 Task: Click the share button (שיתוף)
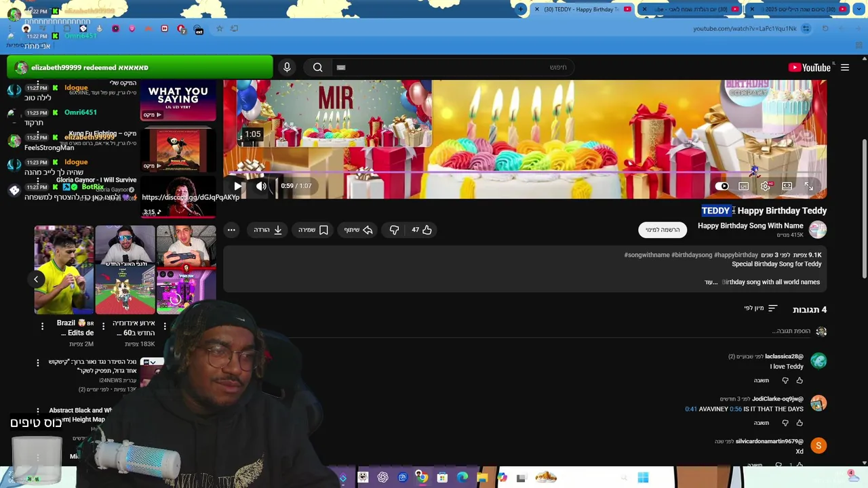coord(359,230)
